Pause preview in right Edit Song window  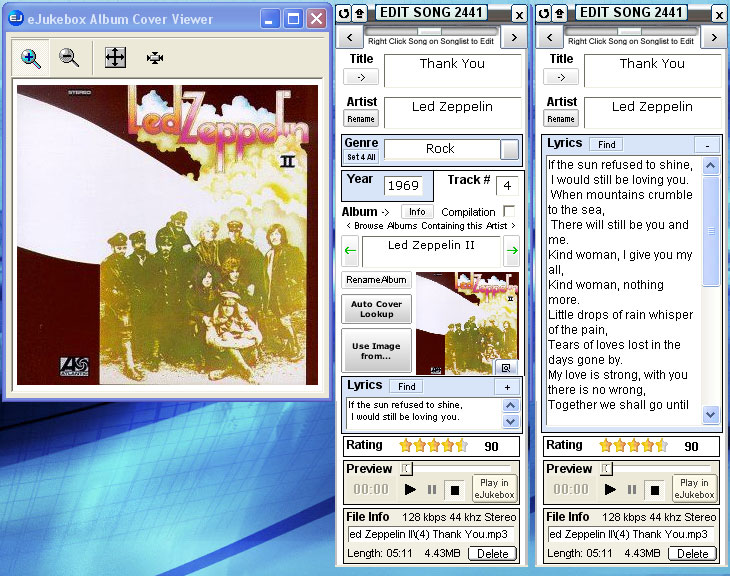click(632, 489)
